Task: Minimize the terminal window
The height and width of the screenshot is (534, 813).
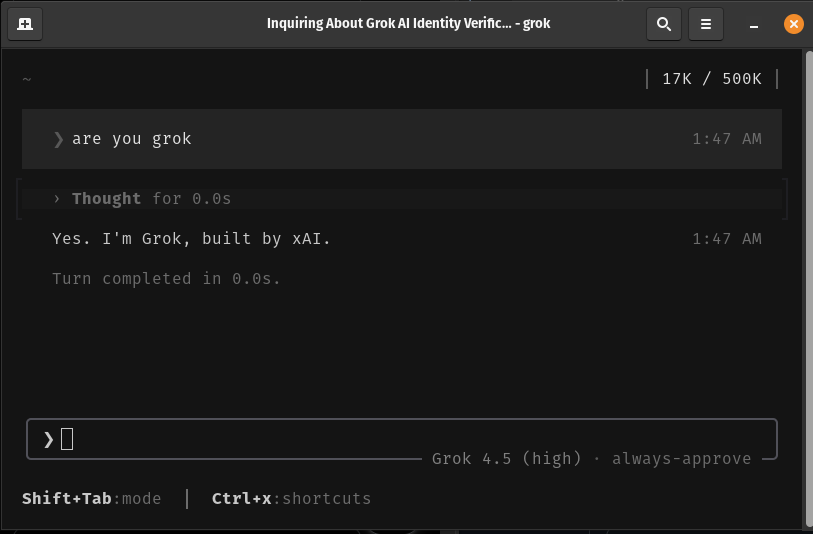Action: point(754,24)
